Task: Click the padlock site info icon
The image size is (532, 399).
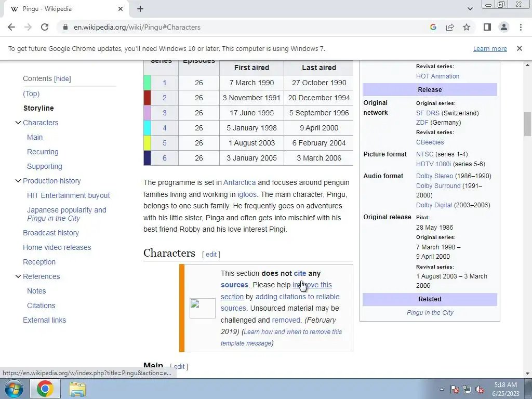Action: [x=65, y=27]
